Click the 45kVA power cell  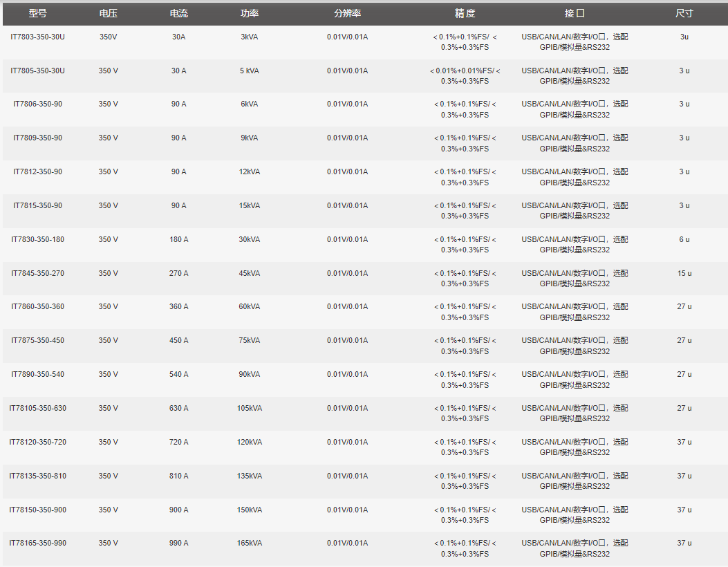pos(250,274)
